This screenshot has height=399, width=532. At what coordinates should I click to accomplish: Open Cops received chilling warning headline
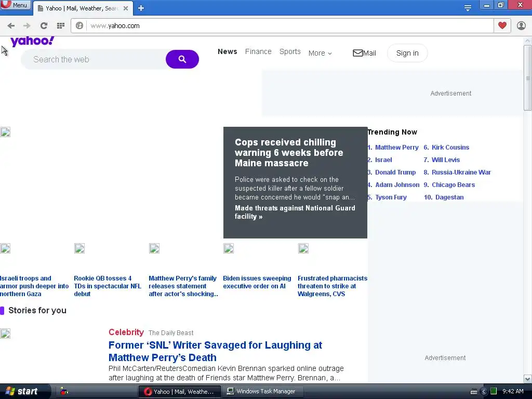289,153
